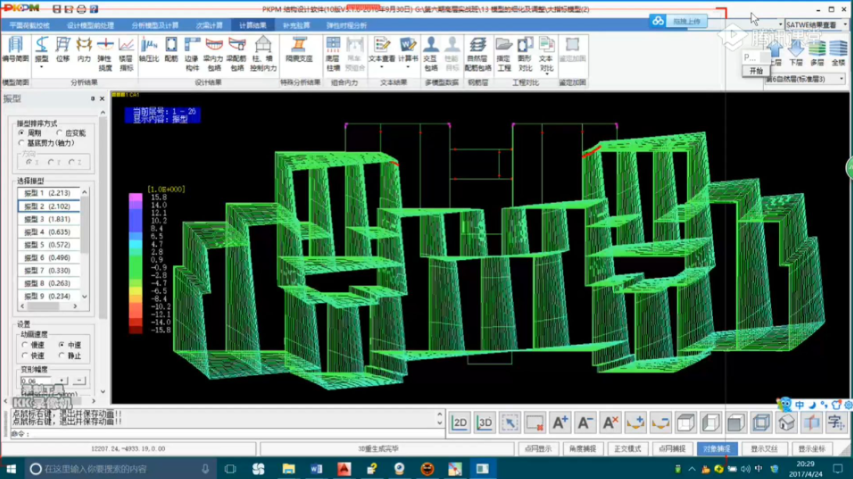Toggle the 正交模式 orthogonal mode
The width and height of the screenshot is (853, 479).
[627, 449]
